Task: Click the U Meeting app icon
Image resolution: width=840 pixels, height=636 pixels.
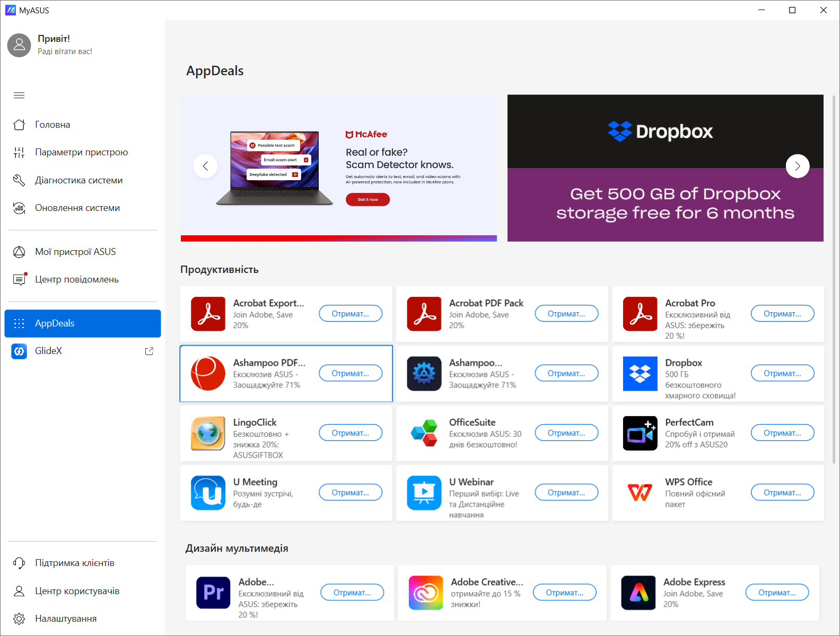Action: 208,493
